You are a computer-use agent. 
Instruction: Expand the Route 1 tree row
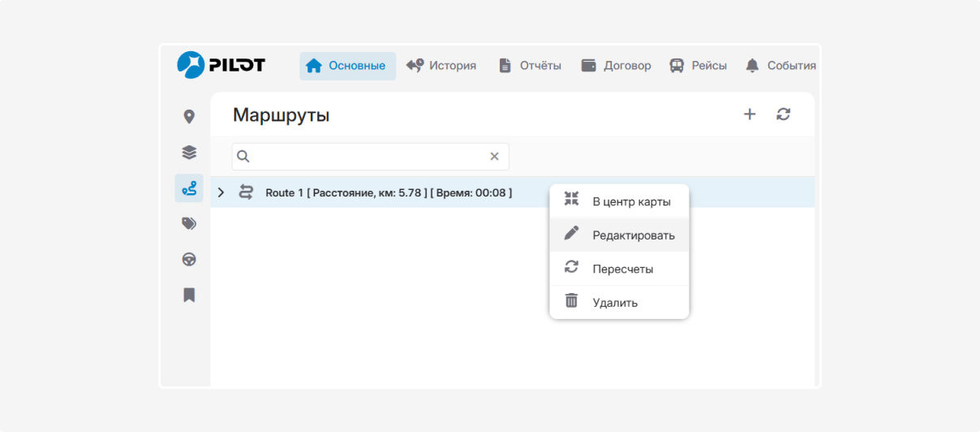tap(221, 192)
